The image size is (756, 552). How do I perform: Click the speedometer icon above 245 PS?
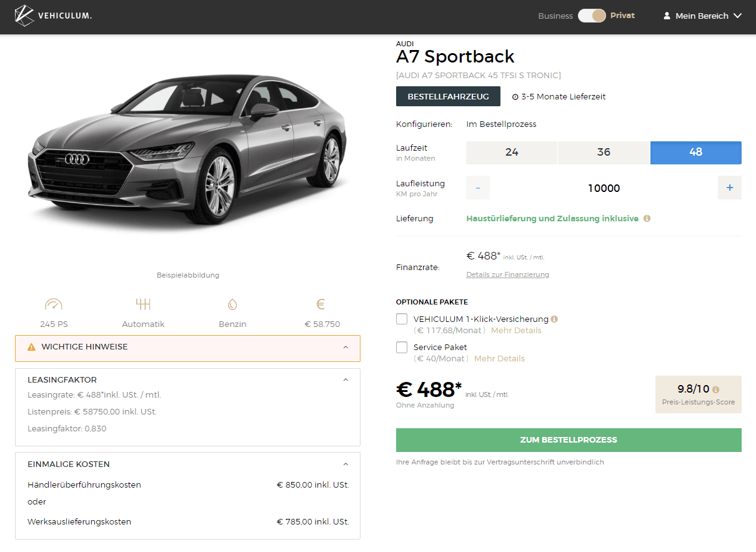coord(54,304)
